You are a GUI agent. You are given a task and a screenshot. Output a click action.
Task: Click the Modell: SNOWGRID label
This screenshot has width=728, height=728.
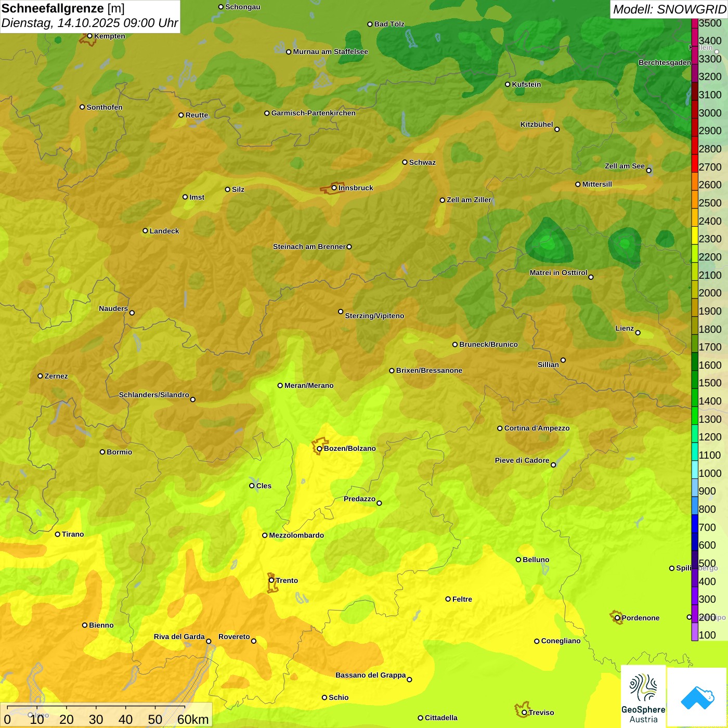pyautogui.click(x=669, y=9)
